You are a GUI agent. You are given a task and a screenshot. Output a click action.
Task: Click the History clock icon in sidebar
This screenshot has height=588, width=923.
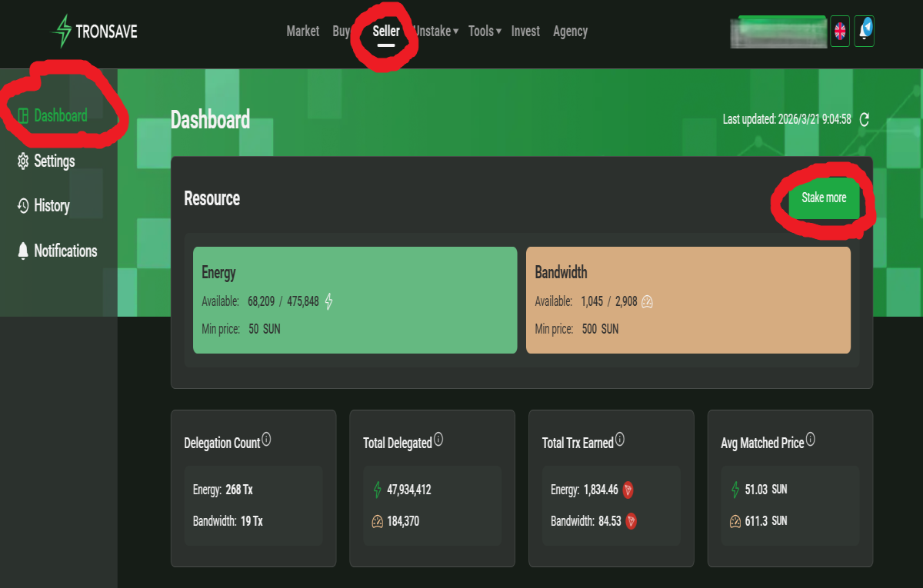click(22, 205)
